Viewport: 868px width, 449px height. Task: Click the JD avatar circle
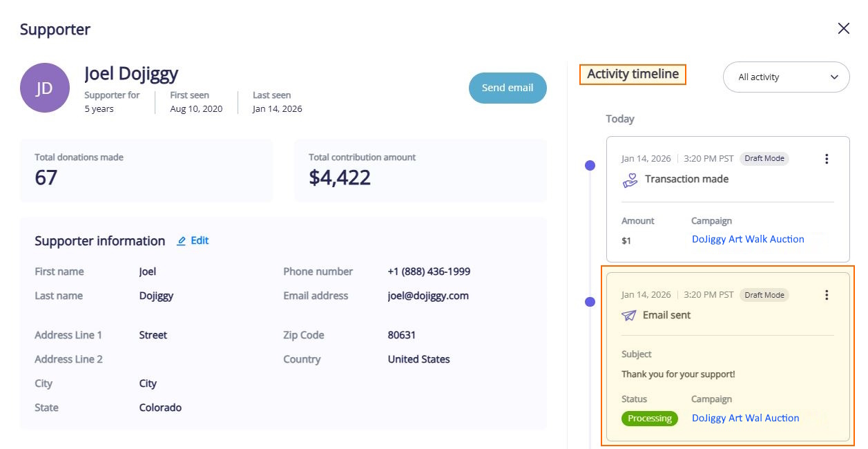click(x=45, y=88)
